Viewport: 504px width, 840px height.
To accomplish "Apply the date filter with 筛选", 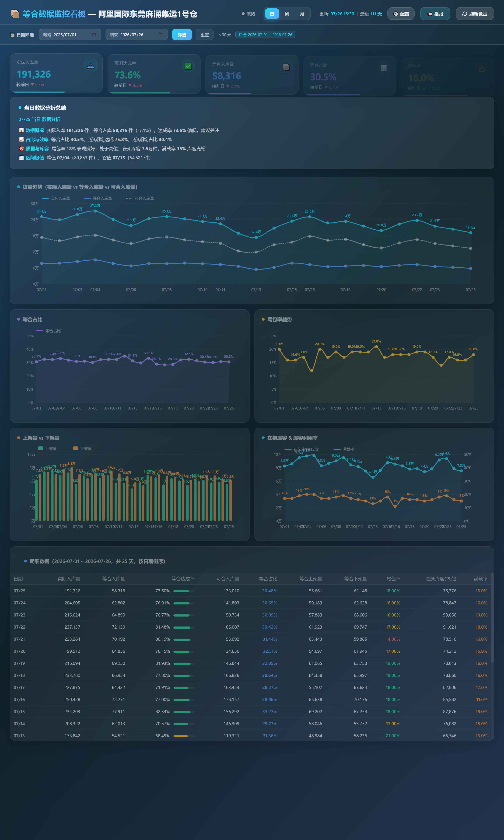I will (x=182, y=35).
